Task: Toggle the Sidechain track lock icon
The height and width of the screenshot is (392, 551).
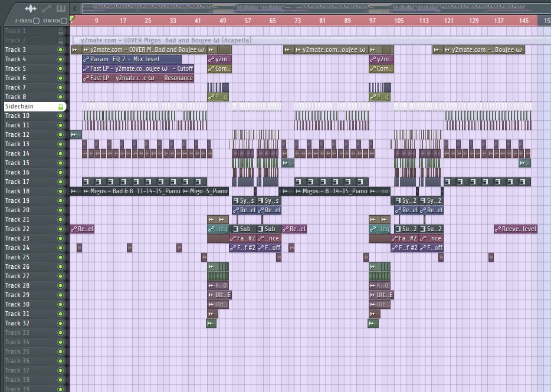Action: [60, 107]
